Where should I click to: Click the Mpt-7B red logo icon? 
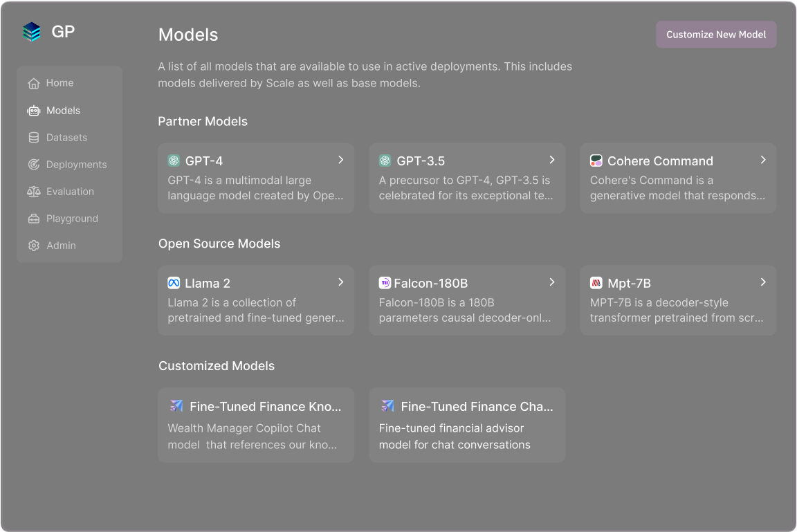[596, 283]
